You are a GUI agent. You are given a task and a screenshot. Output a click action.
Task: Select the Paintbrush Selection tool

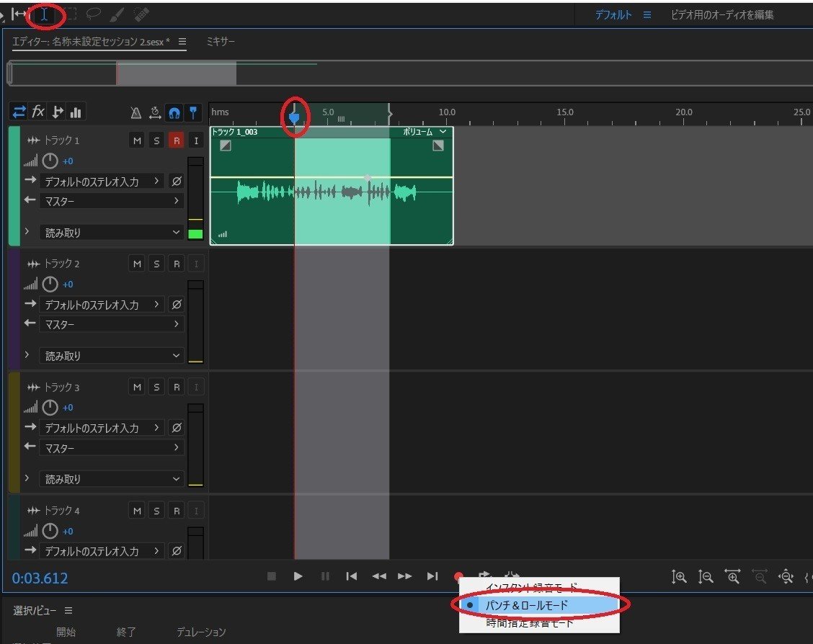117,14
